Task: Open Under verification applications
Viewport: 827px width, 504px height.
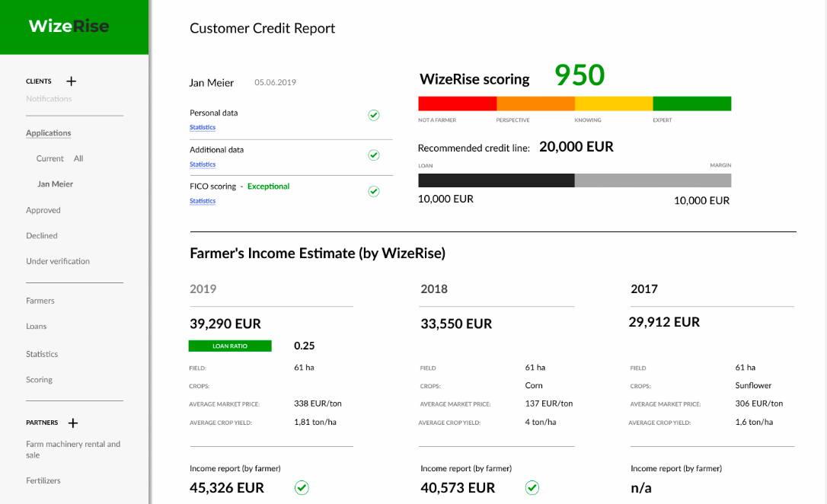Action: click(x=57, y=261)
